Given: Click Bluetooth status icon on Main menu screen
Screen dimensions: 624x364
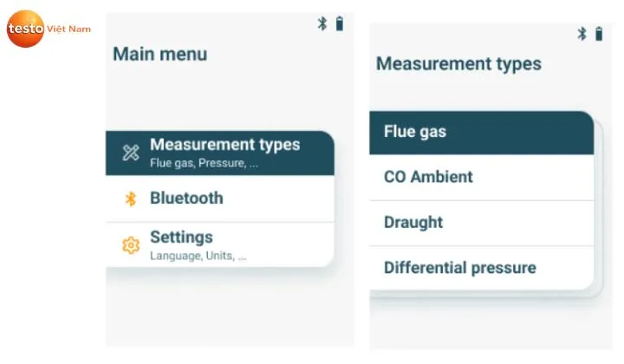Looking at the screenshot, I should 322,24.
